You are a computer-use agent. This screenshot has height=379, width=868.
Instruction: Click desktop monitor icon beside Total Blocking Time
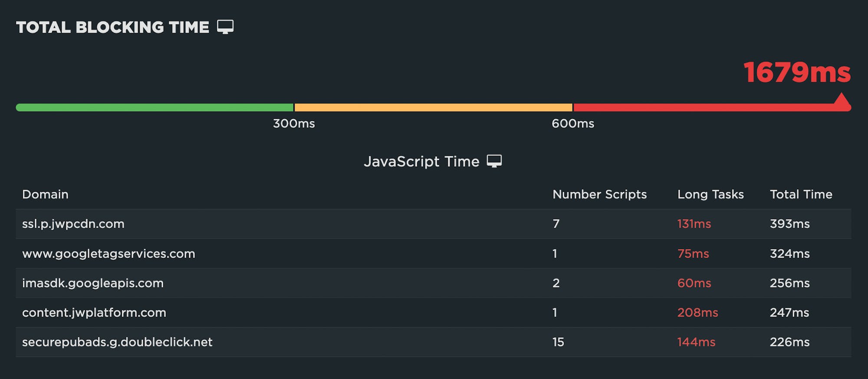click(x=225, y=27)
